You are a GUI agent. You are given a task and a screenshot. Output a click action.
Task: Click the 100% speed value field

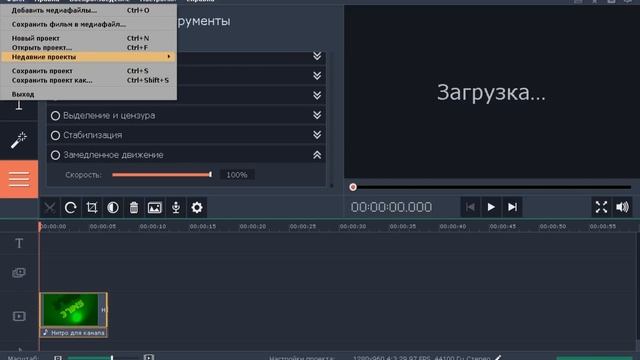pos(237,175)
